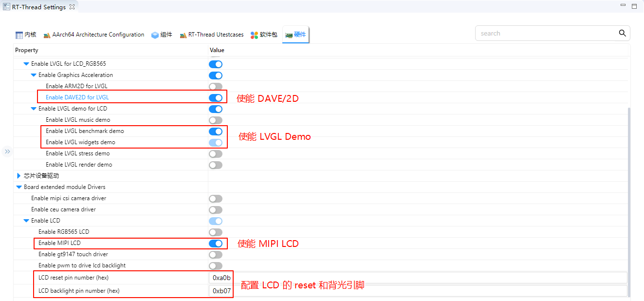
Task: Click the 软件包 colorful icon
Action: [254, 35]
